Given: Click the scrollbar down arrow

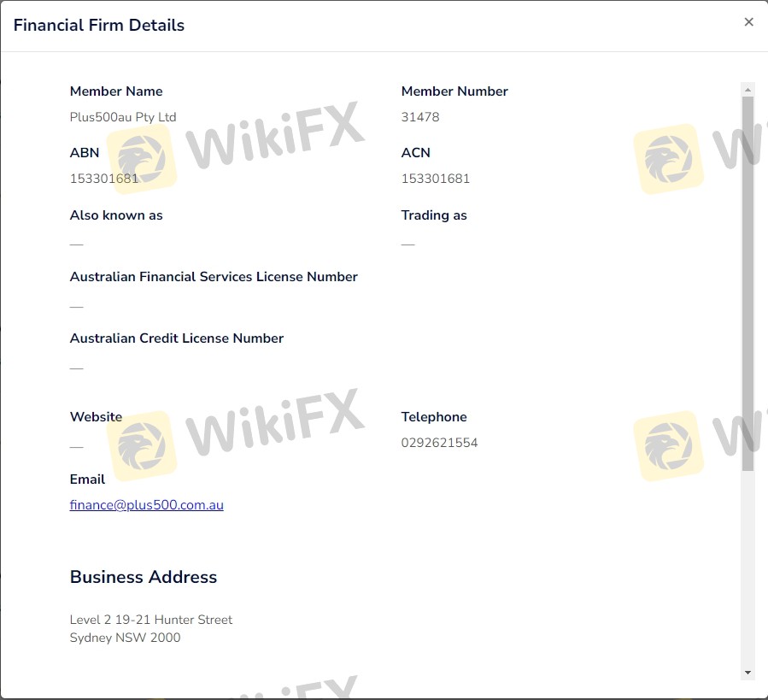Looking at the screenshot, I should coord(747,673).
